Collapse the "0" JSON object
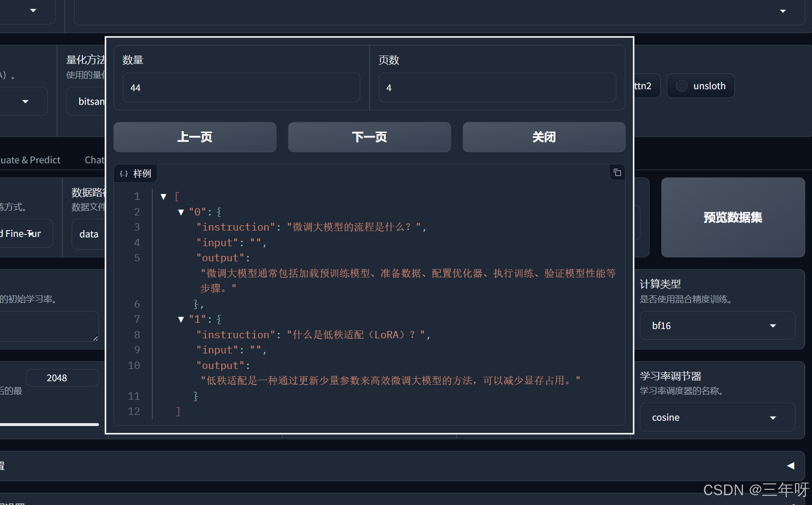 (x=181, y=212)
